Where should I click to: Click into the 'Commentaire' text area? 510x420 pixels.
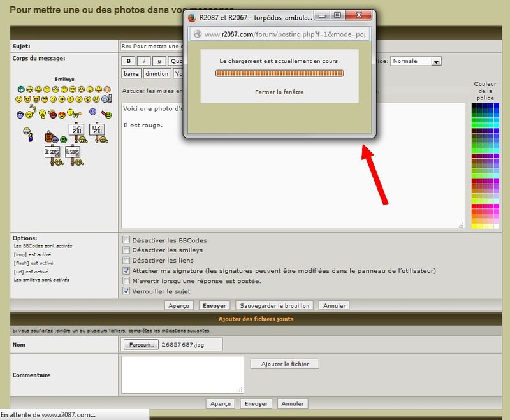[x=182, y=374]
